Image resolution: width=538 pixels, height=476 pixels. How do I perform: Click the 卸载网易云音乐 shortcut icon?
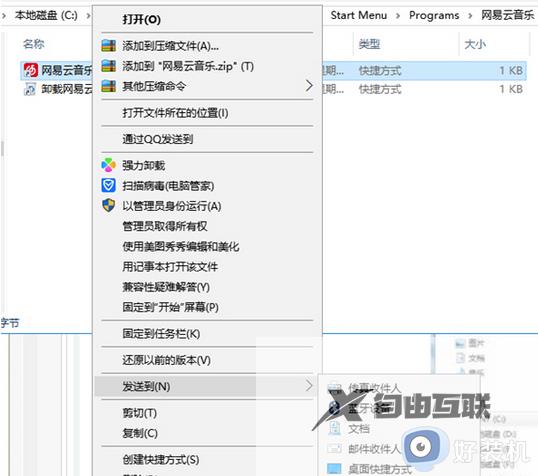30,89
